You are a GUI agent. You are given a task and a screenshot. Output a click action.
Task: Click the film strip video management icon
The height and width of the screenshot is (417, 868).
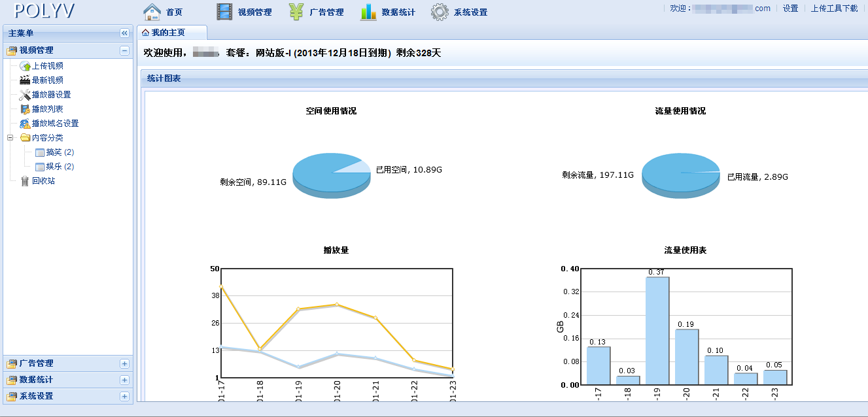coord(224,12)
